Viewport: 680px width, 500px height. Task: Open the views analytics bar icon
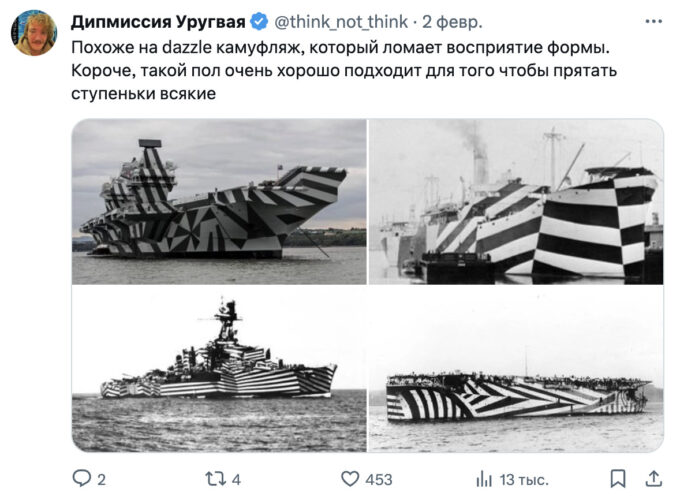coord(484,479)
